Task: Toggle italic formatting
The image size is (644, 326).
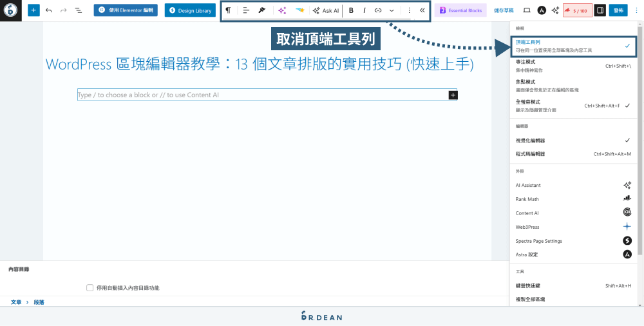Action: pos(365,11)
